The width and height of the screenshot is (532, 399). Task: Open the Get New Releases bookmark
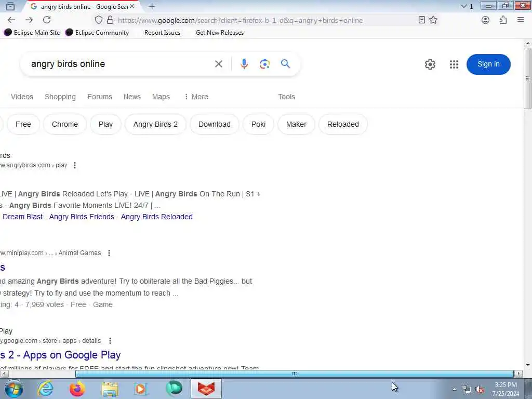pyautogui.click(x=220, y=33)
